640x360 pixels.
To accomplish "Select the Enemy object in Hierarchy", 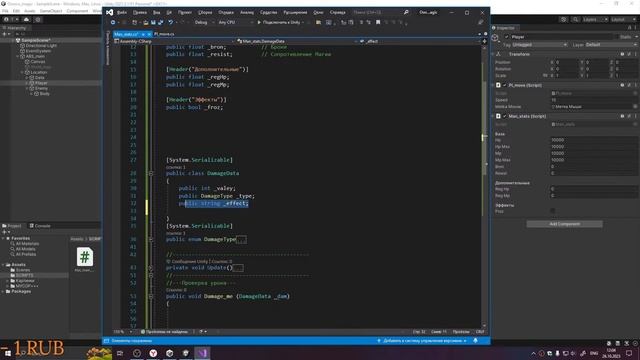I will [x=41, y=88].
